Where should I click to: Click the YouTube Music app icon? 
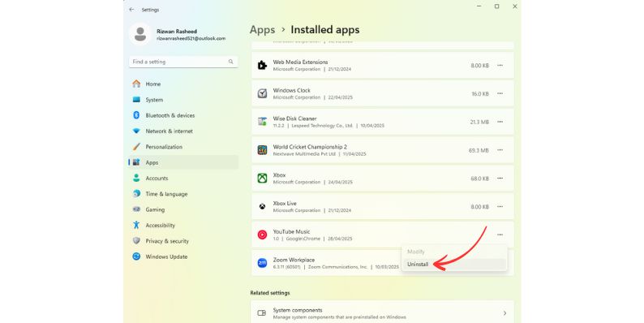[x=262, y=235]
